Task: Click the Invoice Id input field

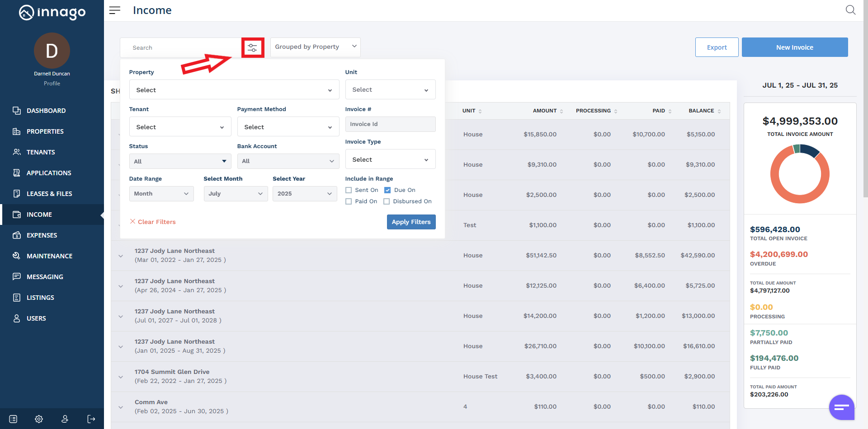Action: pos(390,124)
